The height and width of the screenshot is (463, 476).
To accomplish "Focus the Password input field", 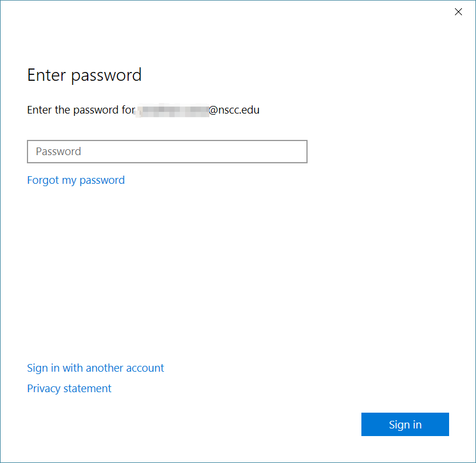I will click(167, 152).
